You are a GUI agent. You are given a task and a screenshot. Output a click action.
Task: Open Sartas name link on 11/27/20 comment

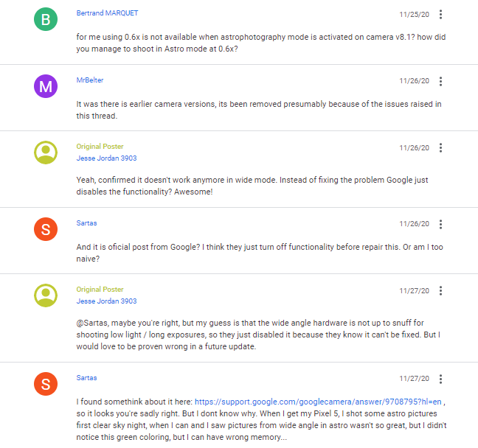point(86,378)
